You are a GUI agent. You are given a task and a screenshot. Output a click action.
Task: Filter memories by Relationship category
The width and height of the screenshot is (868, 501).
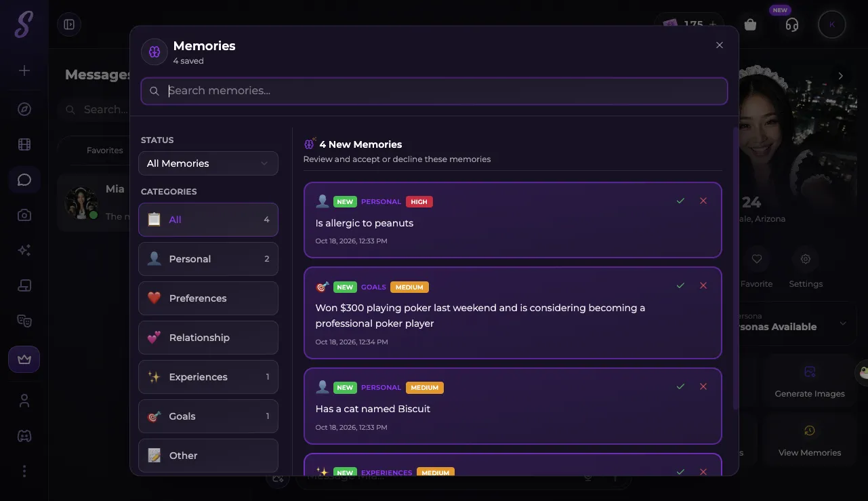(x=208, y=338)
